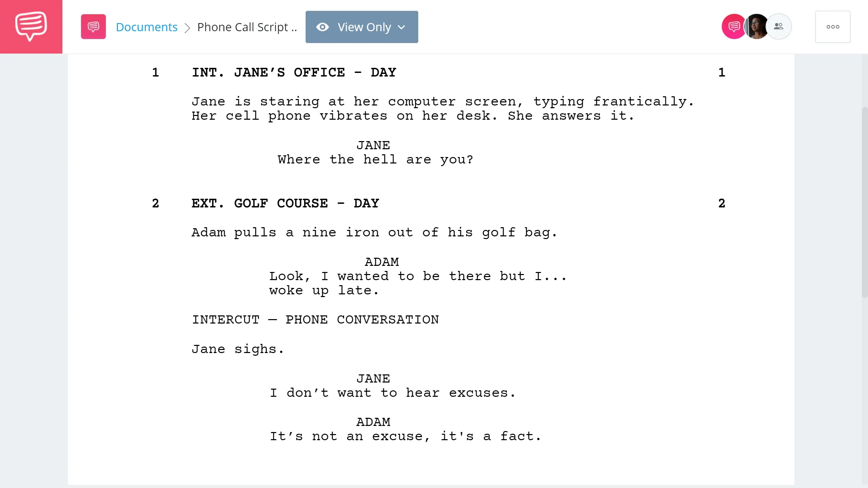Screen dimensions: 868x488
Task: Click the Documents breadcrumb link
Action: pos(147,26)
